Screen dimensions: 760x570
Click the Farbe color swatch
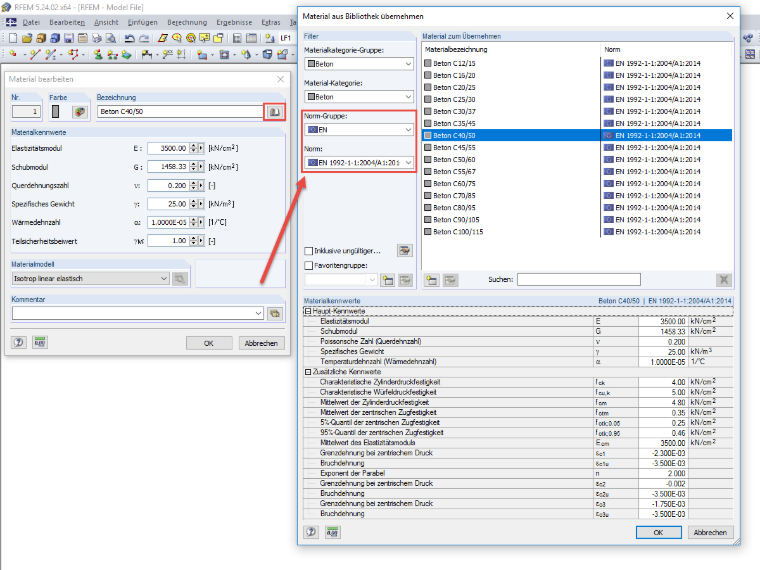(x=56, y=112)
